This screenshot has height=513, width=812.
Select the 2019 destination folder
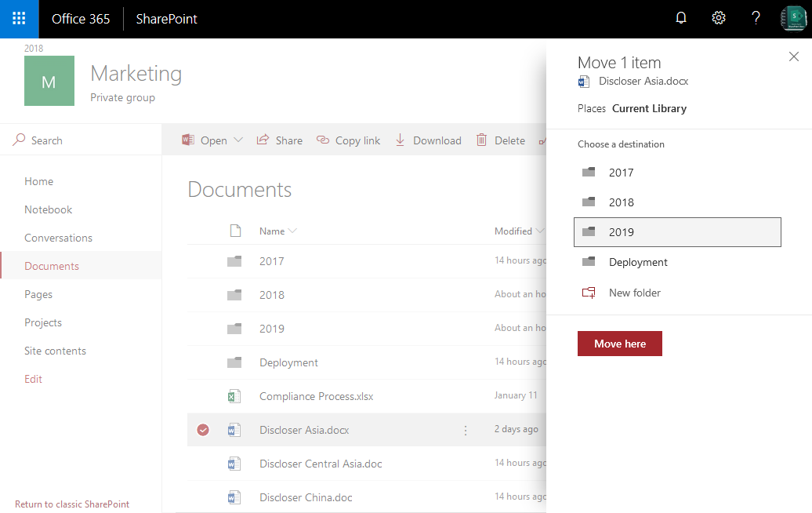[622, 232]
